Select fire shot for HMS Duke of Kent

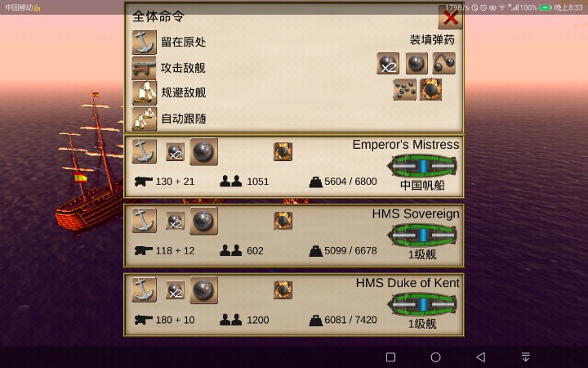point(283,289)
